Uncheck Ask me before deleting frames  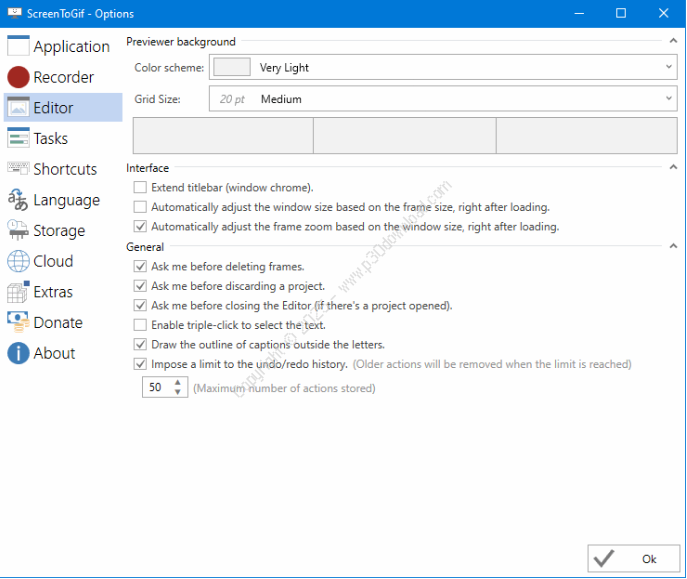coord(140,267)
